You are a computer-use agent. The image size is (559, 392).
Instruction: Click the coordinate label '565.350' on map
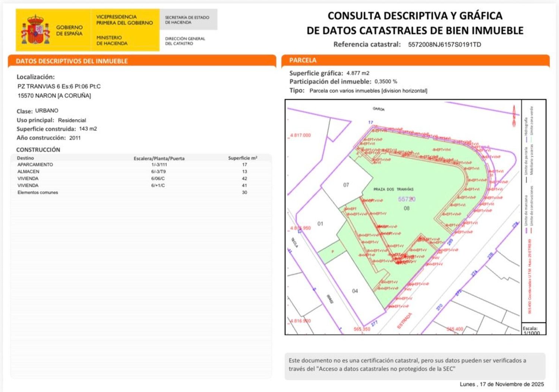[362, 329]
